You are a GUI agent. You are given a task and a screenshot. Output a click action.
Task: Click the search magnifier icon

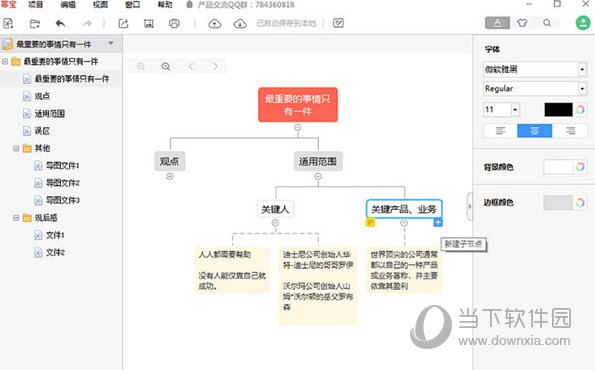(x=547, y=23)
